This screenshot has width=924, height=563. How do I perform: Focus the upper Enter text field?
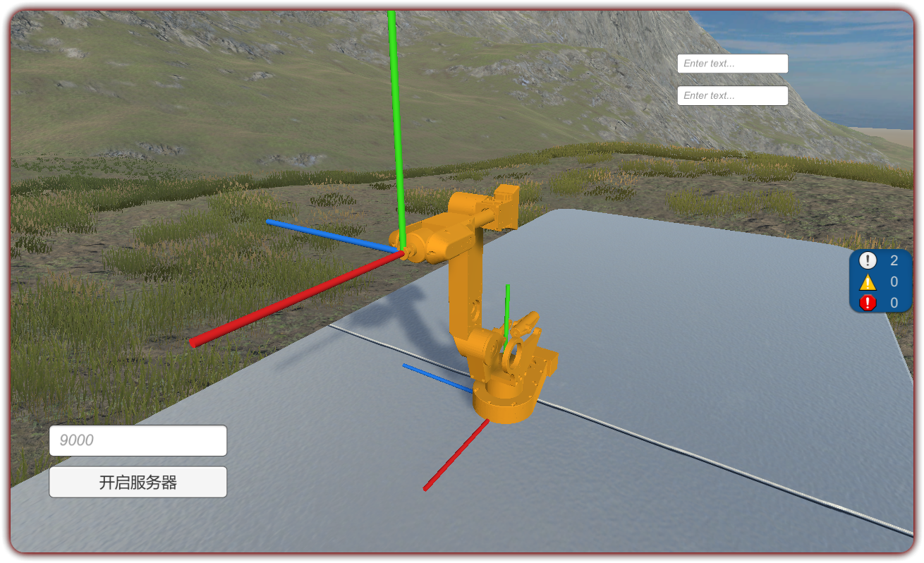(x=733, y=63)
